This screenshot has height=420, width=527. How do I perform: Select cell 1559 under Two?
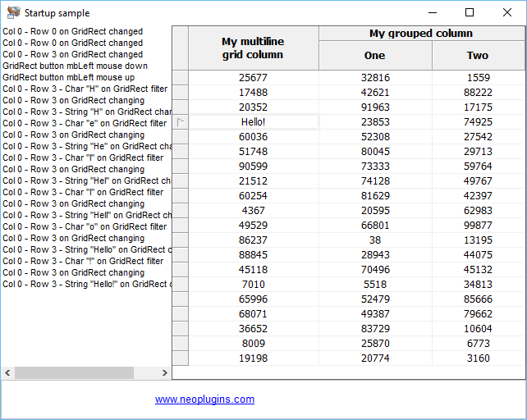(479, 78)
